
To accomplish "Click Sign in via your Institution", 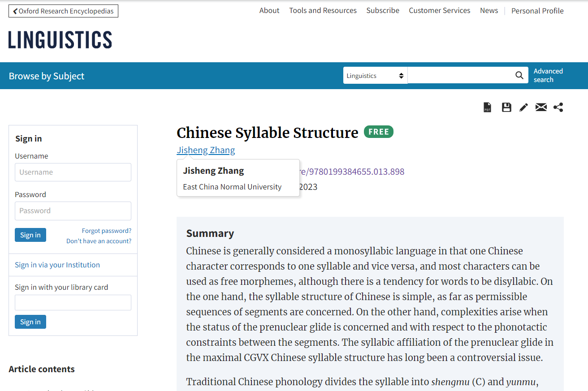I will 57,265.
